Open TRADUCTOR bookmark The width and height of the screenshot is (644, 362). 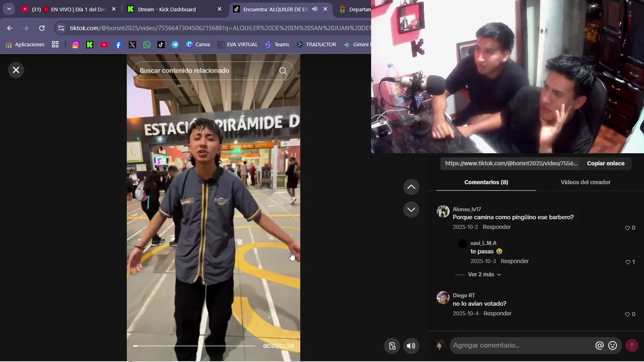pyautogui.click(x=316, y=45)
